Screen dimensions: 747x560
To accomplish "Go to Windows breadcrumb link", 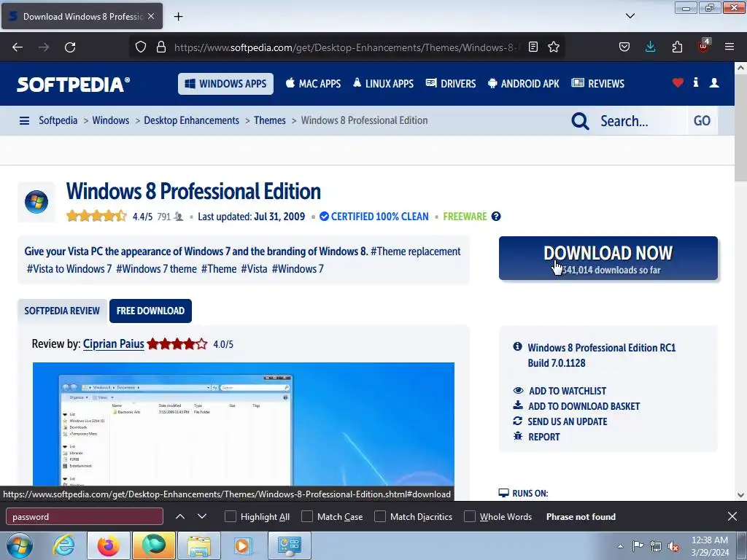I will click(x=111, y=120).
